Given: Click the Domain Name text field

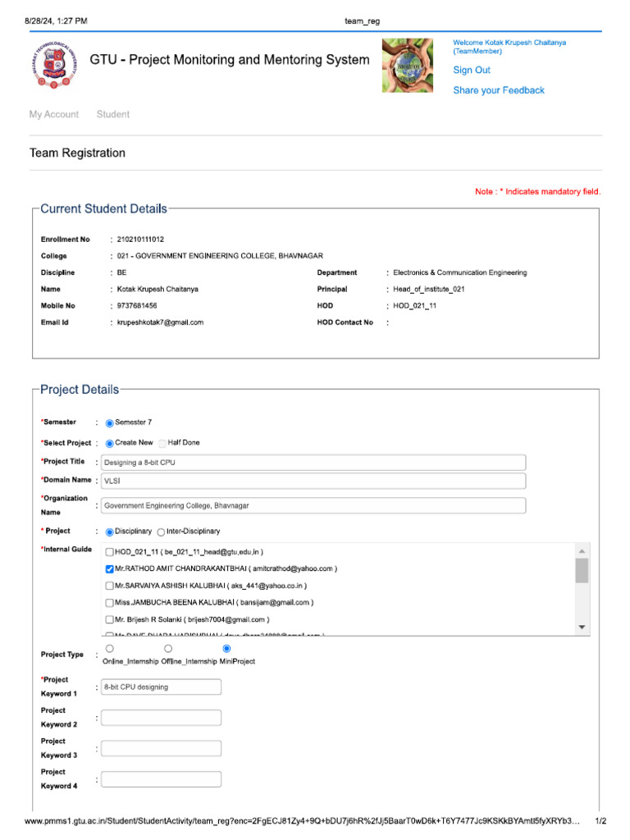Looking at the screenshot, I should click(x=313, y=481).
